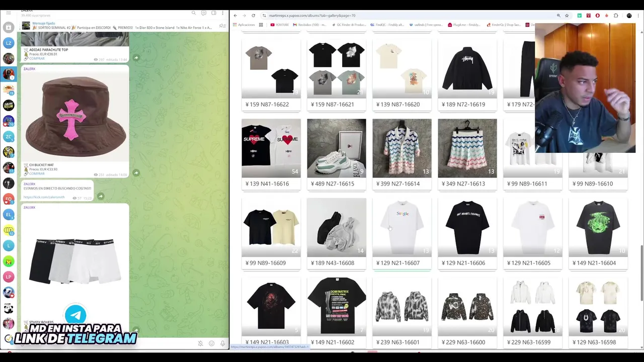
Task: Open channel comments/discussion icon in Telegram header
Action: click(203, 13)
